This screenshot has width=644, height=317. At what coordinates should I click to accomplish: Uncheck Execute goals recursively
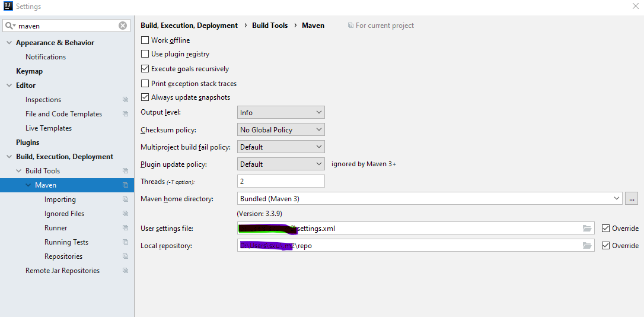click(x=145, y=69)
